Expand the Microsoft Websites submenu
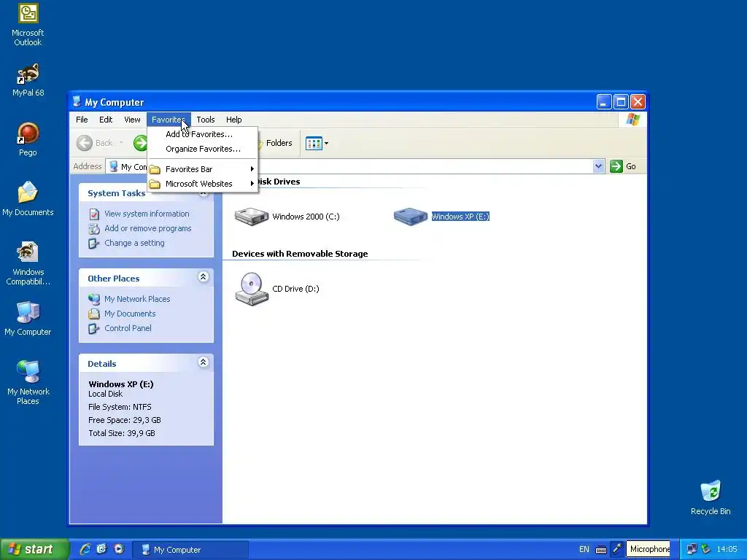 (x=203, y=184)
